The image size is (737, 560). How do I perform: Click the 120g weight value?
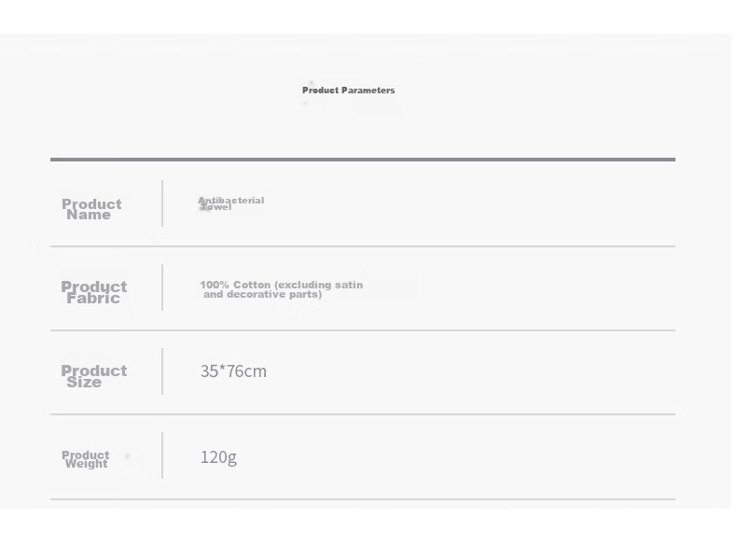click(218, 457)
